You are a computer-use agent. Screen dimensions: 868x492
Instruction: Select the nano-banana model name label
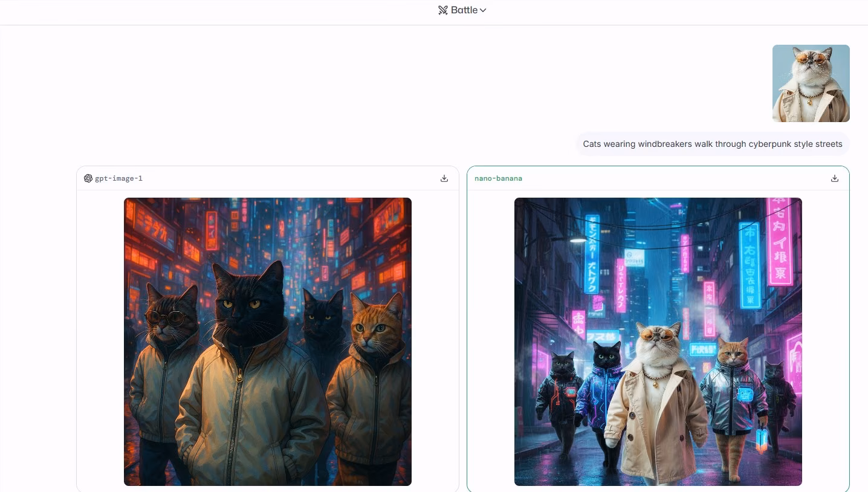coord(498,178)
